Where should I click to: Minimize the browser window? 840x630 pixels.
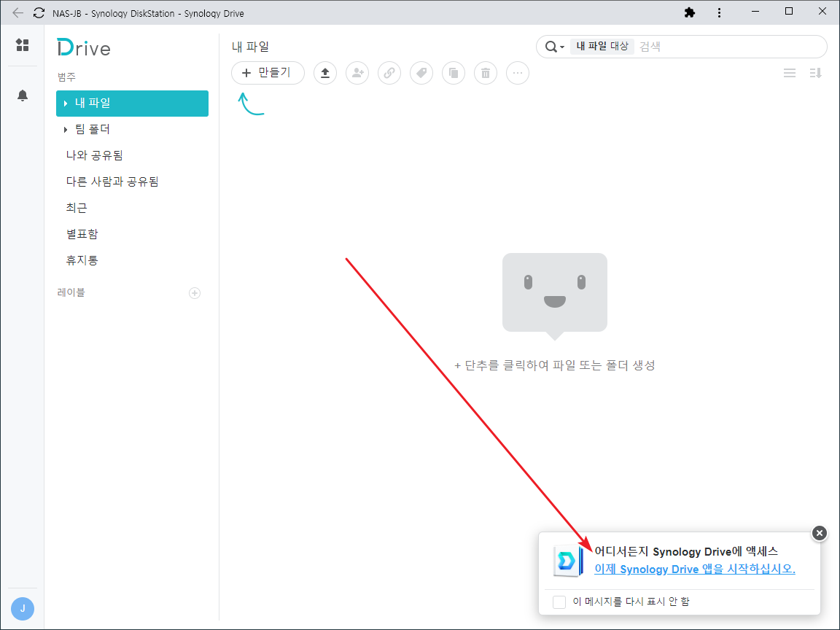click(x=755, y=12)
